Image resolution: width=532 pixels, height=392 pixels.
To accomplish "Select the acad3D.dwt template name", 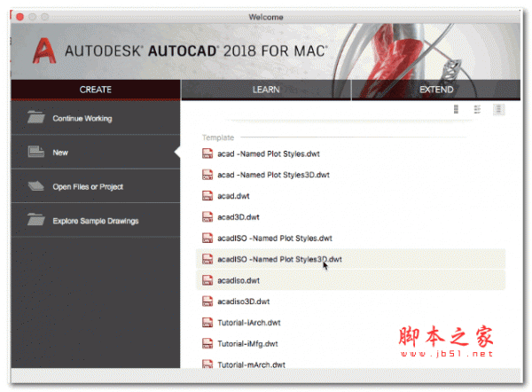I will point(239,217).
